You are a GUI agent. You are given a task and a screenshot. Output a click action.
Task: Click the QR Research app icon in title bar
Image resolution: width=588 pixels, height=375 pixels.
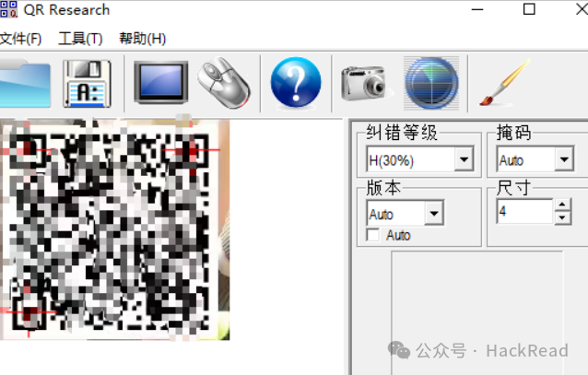pos(8,9)
